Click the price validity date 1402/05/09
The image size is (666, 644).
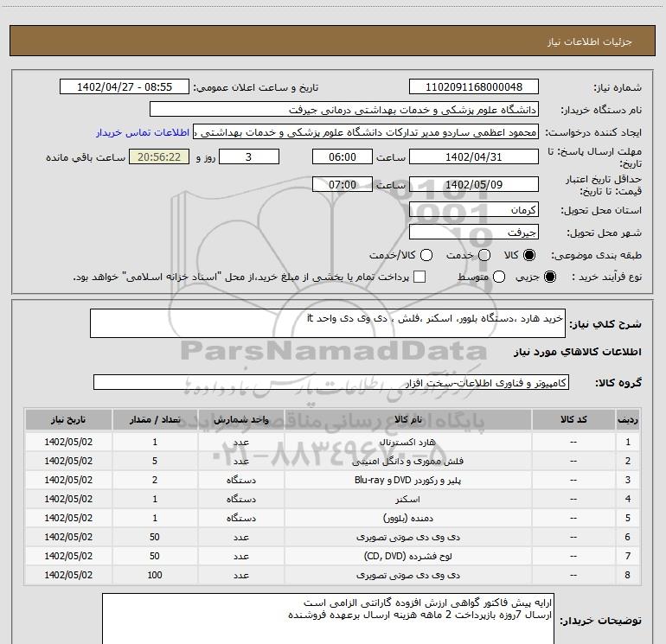pos(474,184)
